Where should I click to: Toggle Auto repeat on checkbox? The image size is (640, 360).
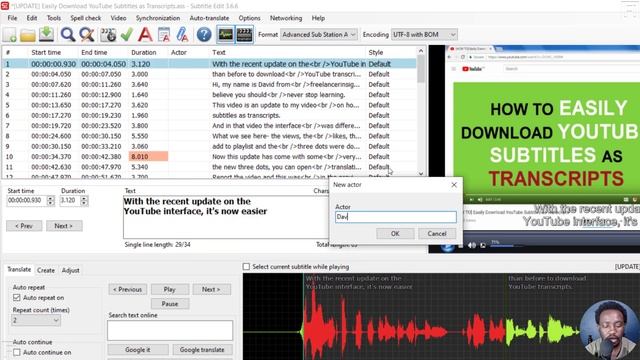[x=17, y=298]
